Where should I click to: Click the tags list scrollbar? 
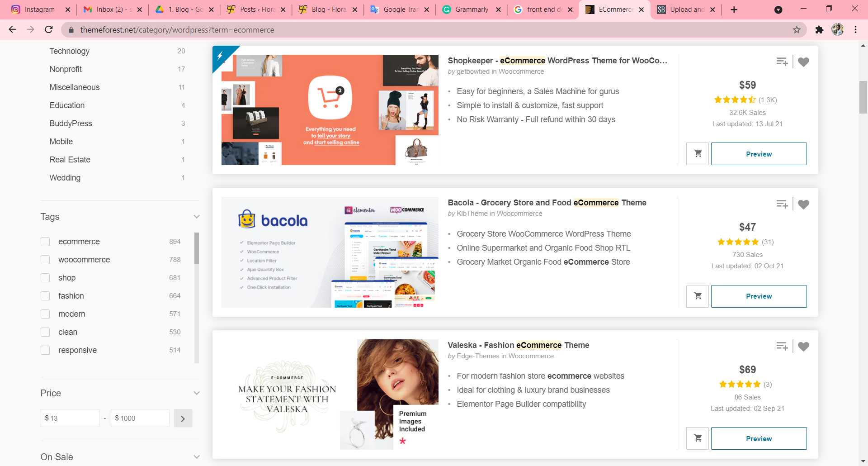pyautogui.click(x=197, y=248)
